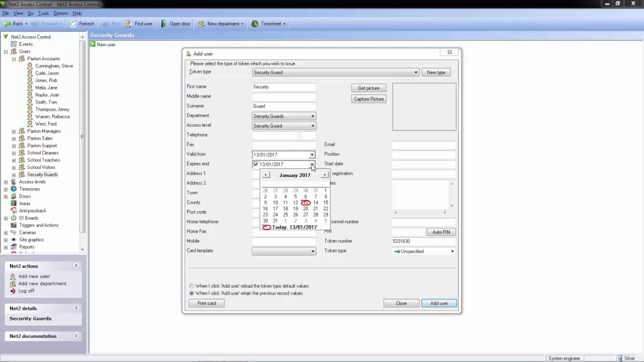
Task: Click the Email input field
Action: tap(424, 145)
